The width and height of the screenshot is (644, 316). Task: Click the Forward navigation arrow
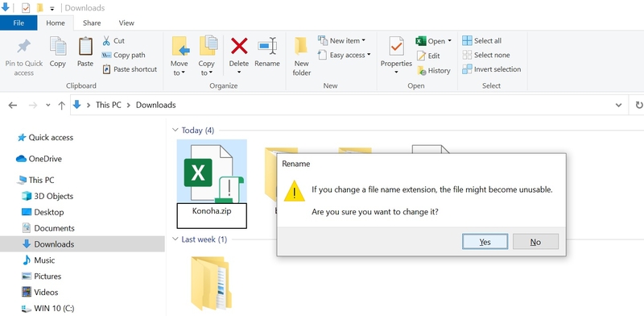[x=33, y=106]
